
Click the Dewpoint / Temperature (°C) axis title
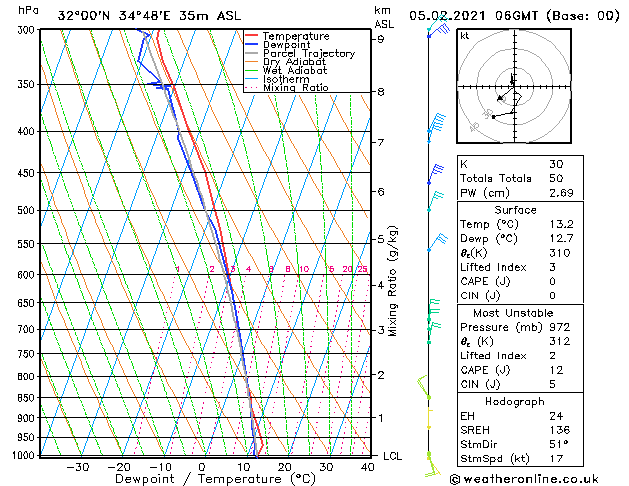tap(215, 479)
